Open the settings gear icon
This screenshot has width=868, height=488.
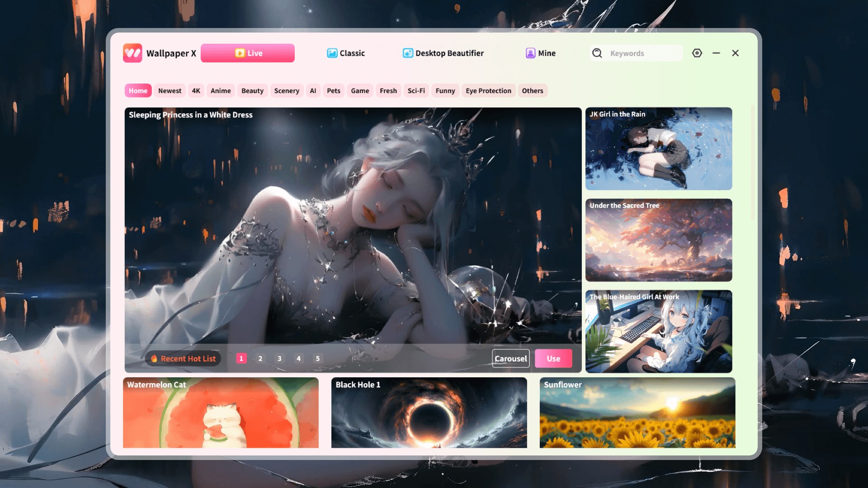(x=697, y=53)
